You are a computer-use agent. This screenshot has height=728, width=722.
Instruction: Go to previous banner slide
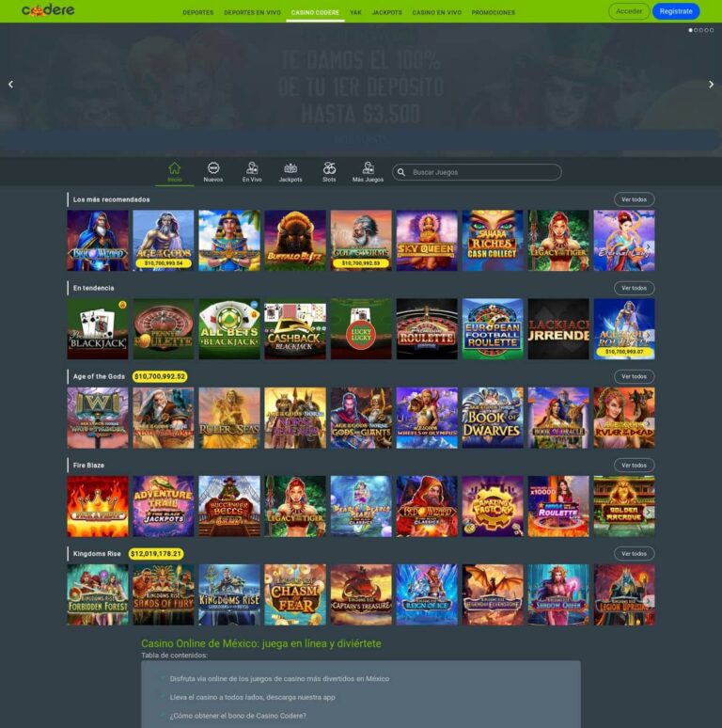(10, 84)
